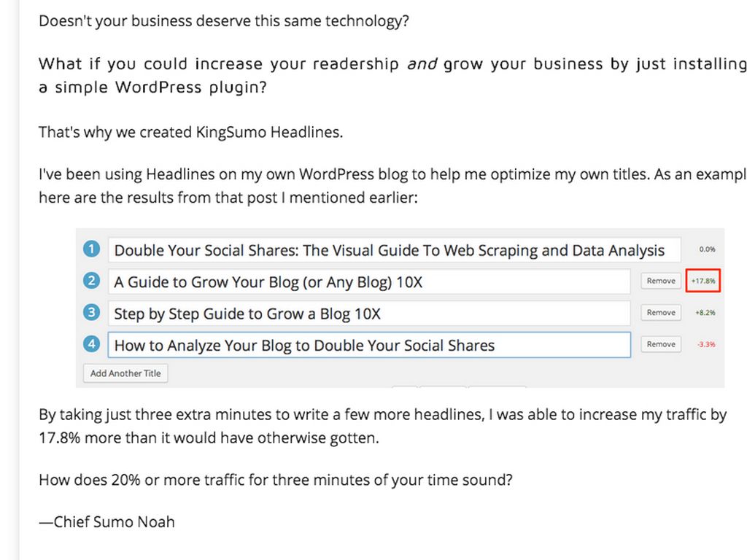This screenshot has width=747, height=560.
Task: Click the "That's why we created KingSumo Headlines" line
Action: click(190, 133)
